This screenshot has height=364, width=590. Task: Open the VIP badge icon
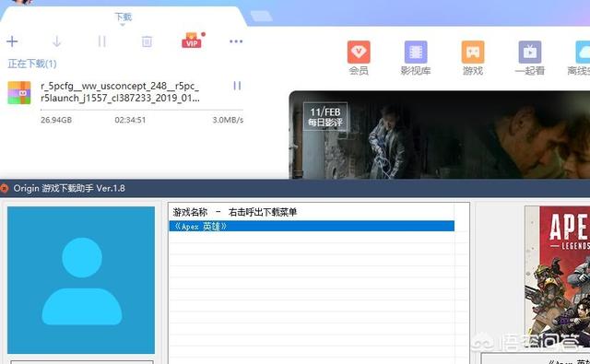[192, 41]
